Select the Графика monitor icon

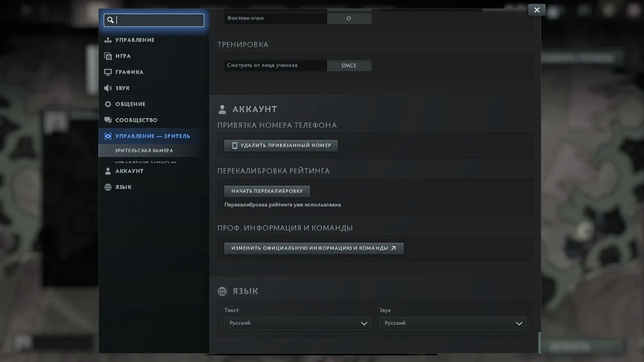(x=108, y=72)
